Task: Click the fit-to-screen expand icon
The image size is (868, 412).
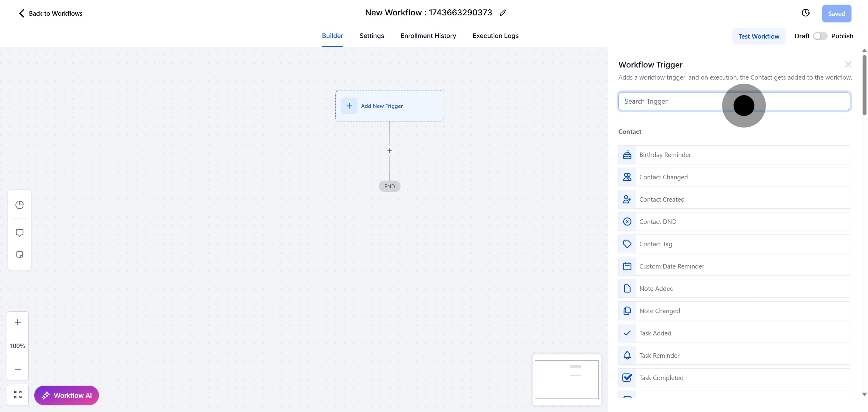Action: (18, 395)
